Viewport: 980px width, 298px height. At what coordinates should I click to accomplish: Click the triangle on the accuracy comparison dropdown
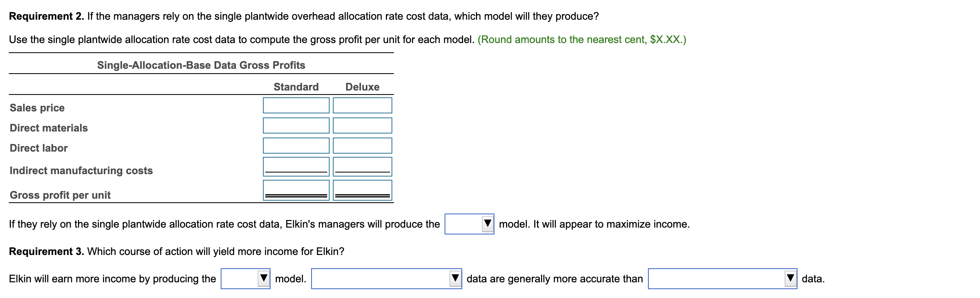click(x=456, y=277)
